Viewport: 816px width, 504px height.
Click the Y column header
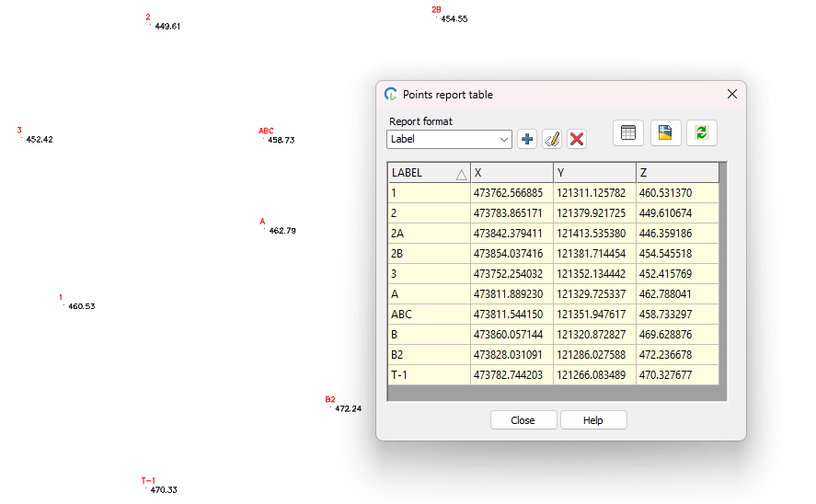tap(594, 173)
